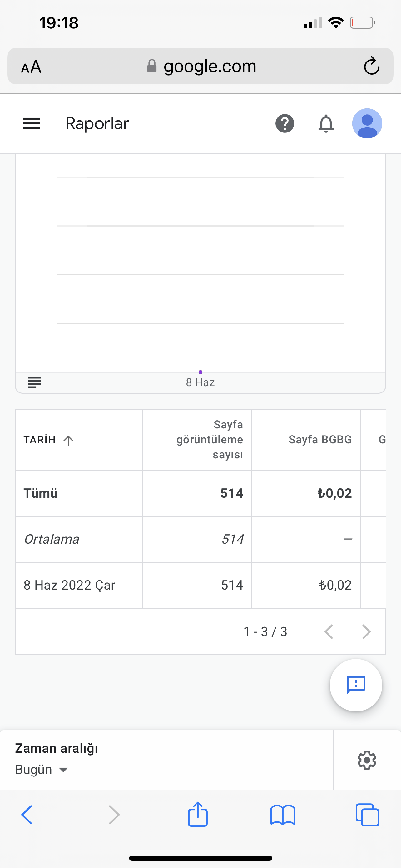Sort by Sayfa görüntüleme sayısı column
The width and height of the screenshot is (401, 868).
(x=210, y=439)
